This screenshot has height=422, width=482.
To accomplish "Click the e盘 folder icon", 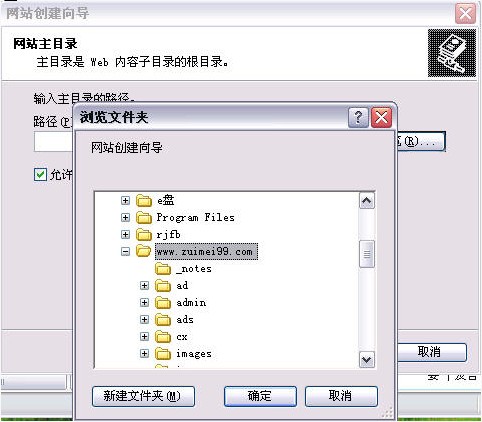I will [144, 200].
